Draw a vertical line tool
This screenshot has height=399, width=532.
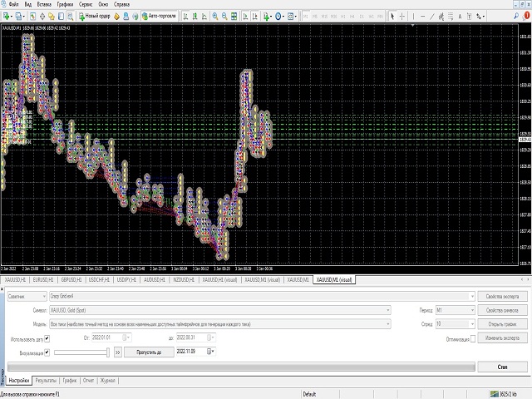pos(413,16)
